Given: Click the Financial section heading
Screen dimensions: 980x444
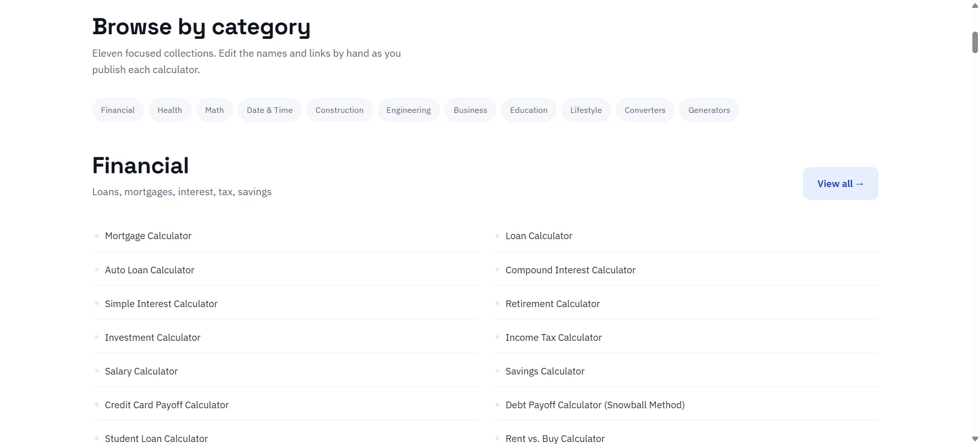Looking at the screenshot, I should point(140,166).
